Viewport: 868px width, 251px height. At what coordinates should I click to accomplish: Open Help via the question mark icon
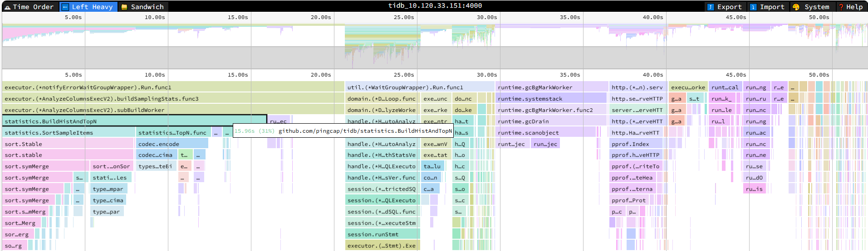[841, 7]
